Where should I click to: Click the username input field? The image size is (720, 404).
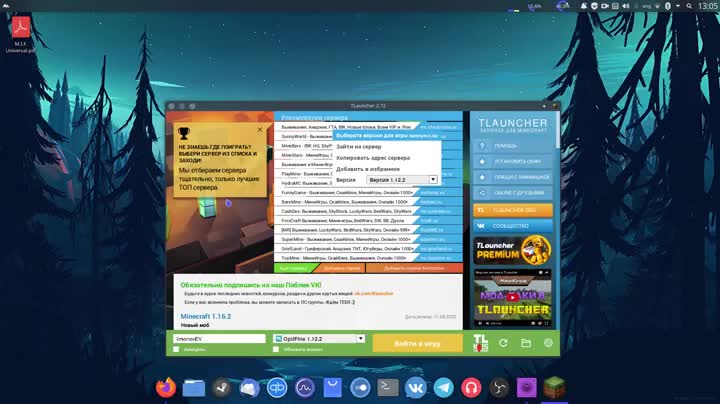coord(218,338)
